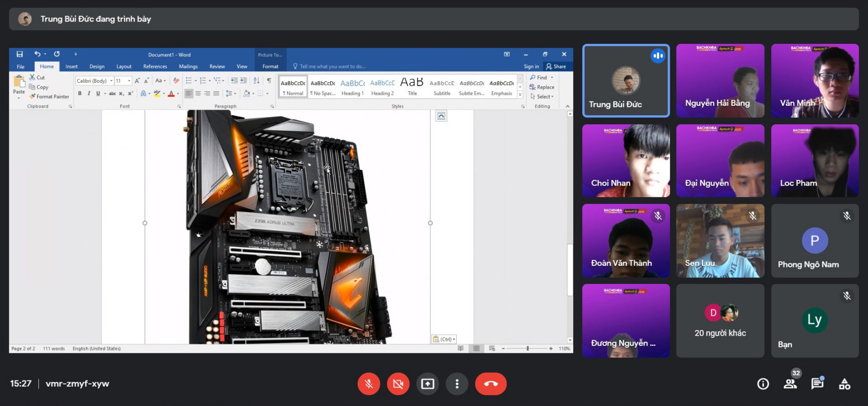Expand the Select dropdown in Editing

pos(542,96)
